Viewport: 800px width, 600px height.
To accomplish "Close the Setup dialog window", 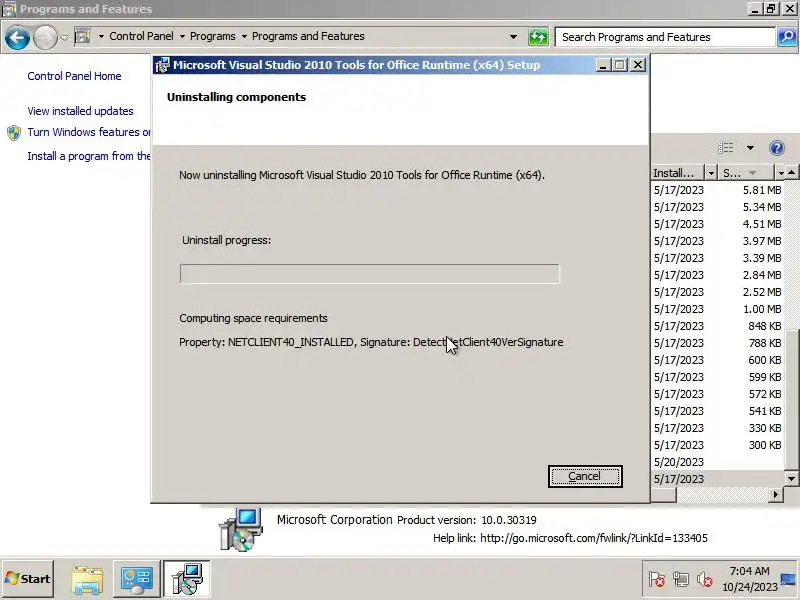I will click(x=638, y=65).
